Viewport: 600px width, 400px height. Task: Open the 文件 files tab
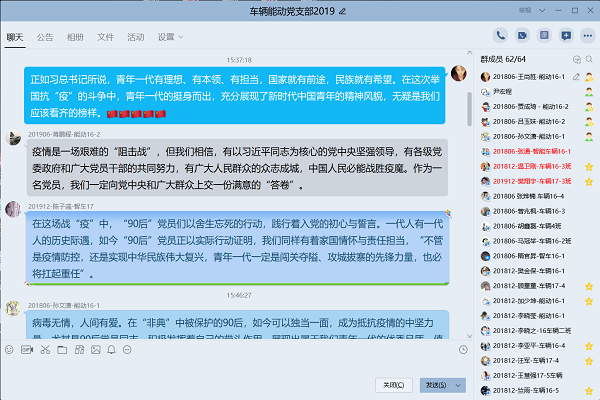click(105, 37)
